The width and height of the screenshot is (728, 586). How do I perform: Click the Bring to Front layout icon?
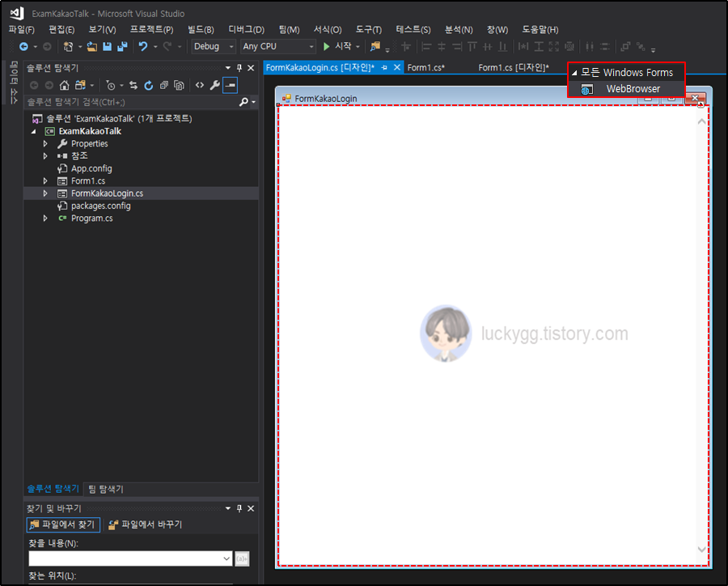coord(625,46)
